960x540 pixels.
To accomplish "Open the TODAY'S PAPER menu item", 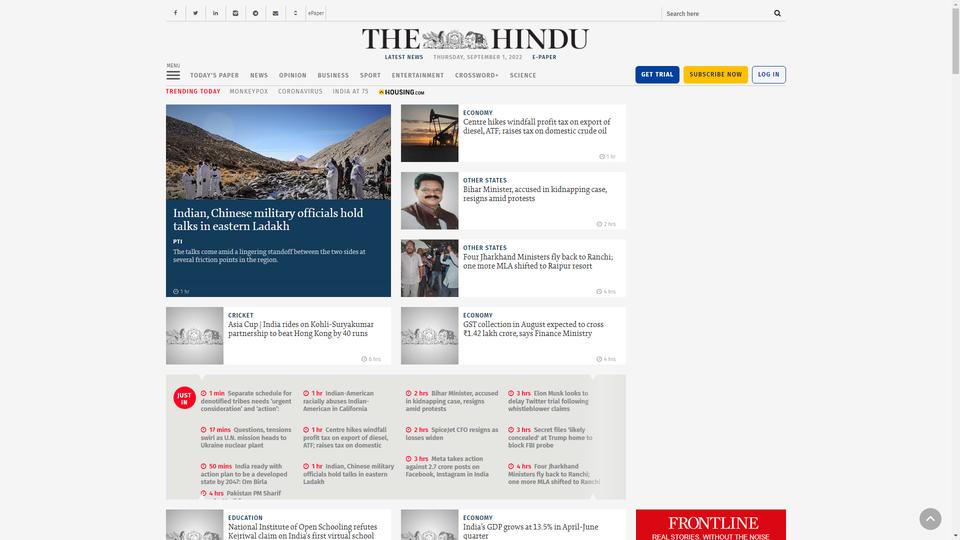I will (x=214, y=75).
